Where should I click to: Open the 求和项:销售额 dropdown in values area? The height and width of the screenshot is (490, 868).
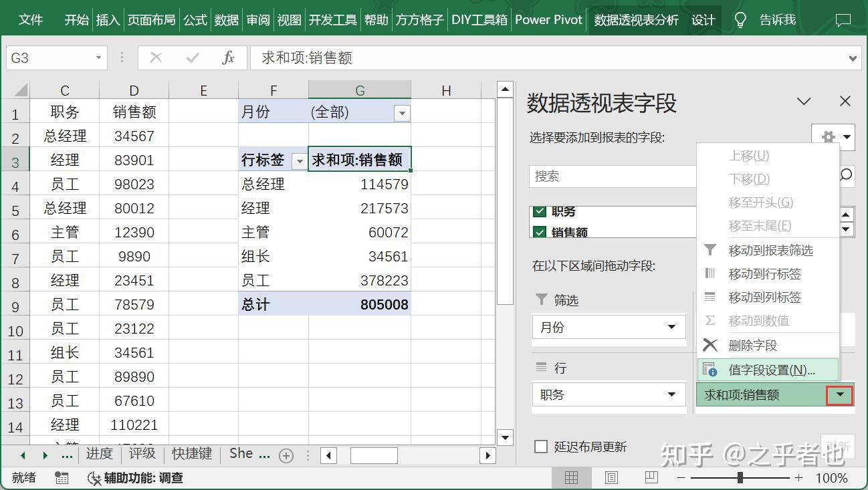point(840,394)
